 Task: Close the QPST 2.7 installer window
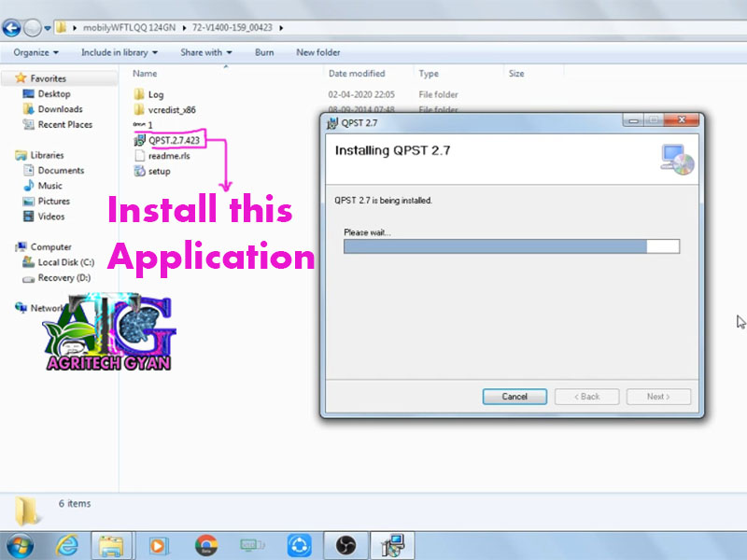[682, 120]
